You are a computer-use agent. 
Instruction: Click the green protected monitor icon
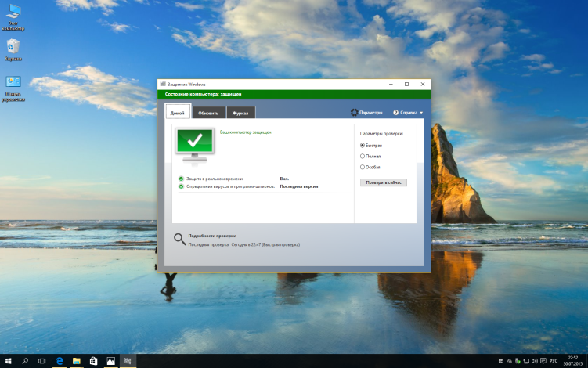pos(195,145)
